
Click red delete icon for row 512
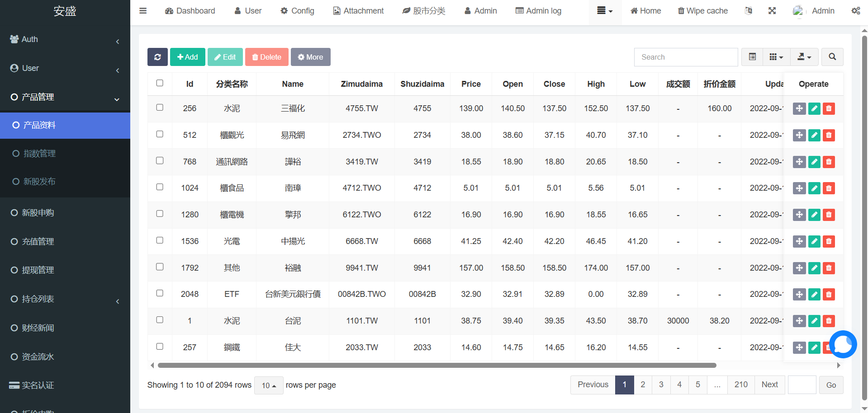(x=829, y=135)
